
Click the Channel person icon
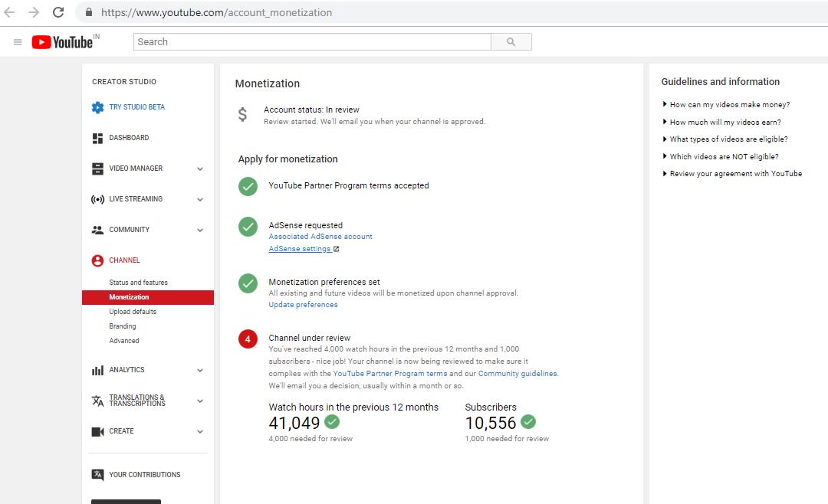[x=97, y=260]
